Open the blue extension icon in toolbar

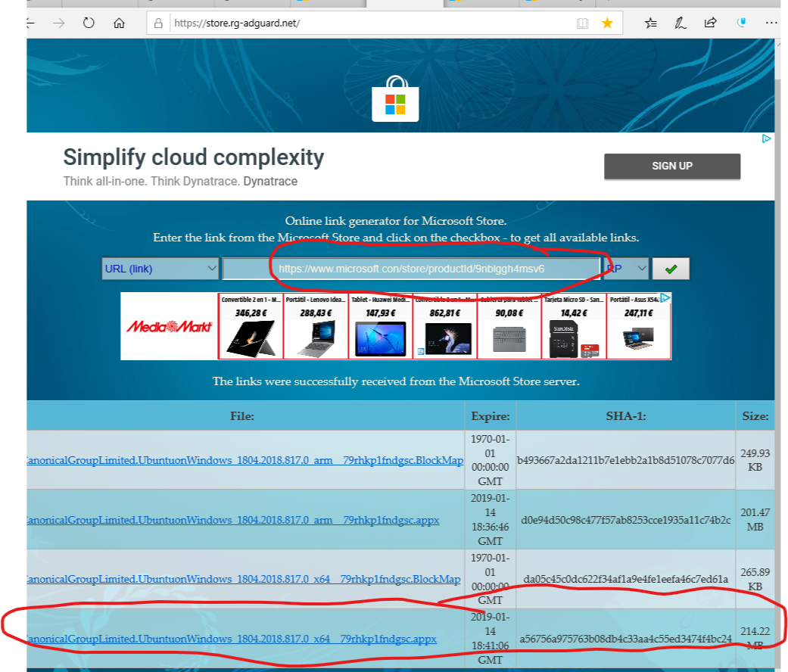pos(741,23)
